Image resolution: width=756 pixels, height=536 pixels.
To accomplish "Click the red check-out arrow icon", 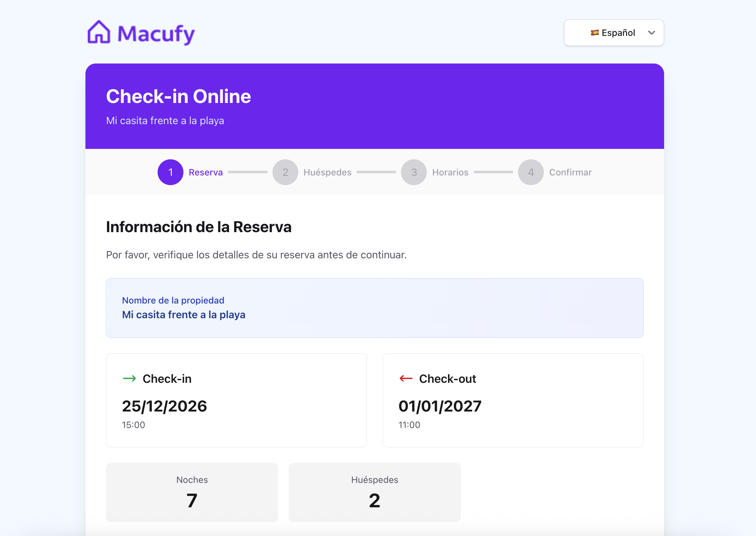I will click(x=406, y=379).
